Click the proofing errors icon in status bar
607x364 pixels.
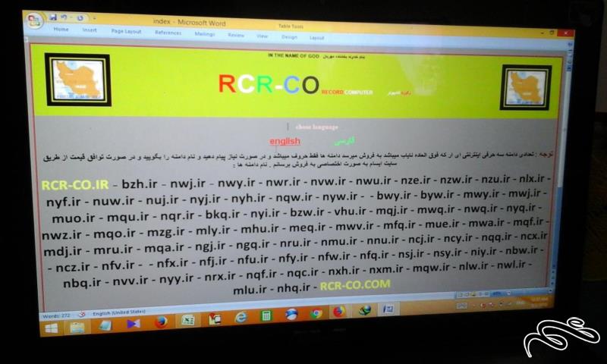(x=80, y=314)
